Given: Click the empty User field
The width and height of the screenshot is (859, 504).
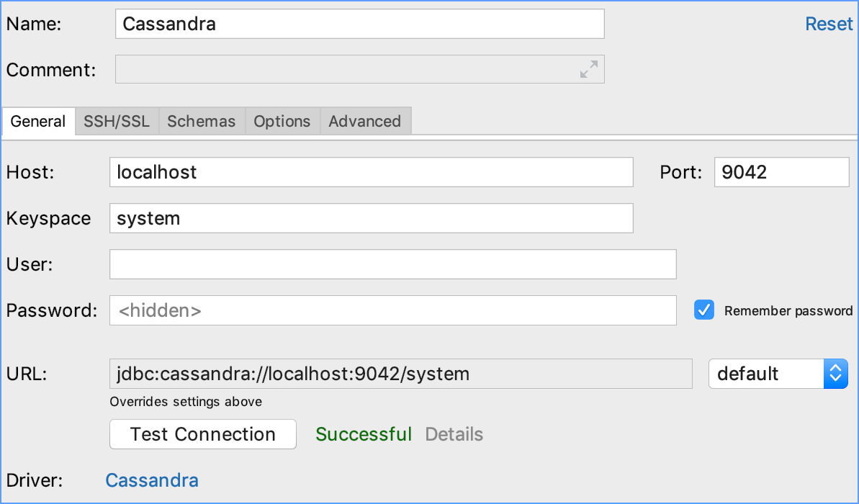Looking at the screenshot, I should [393, 264].
